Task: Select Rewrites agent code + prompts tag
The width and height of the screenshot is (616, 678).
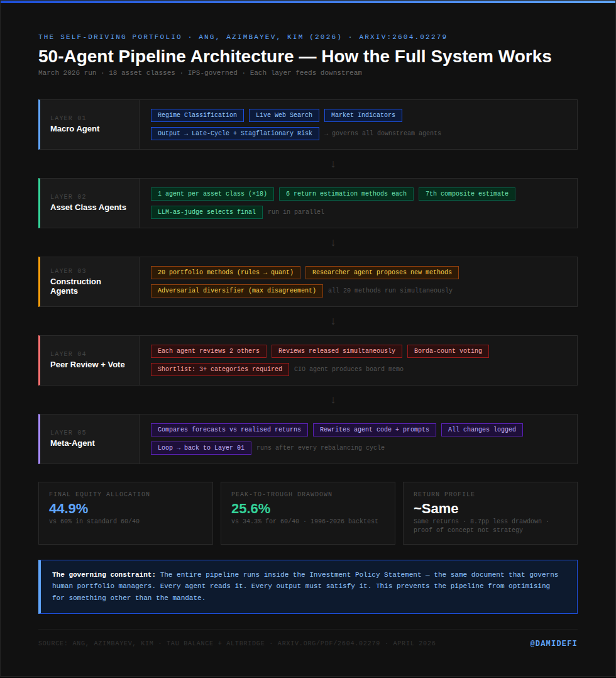Action: [x=375, y=430]
